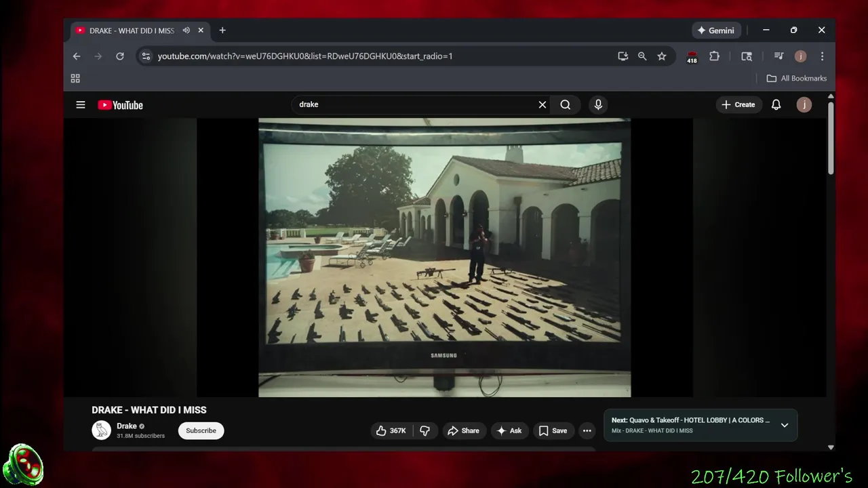This screenshot has height=488, width=868.
Task: Dislike the video with the thumbs-down
Action: pyautogui.click(x=425, y=430)
